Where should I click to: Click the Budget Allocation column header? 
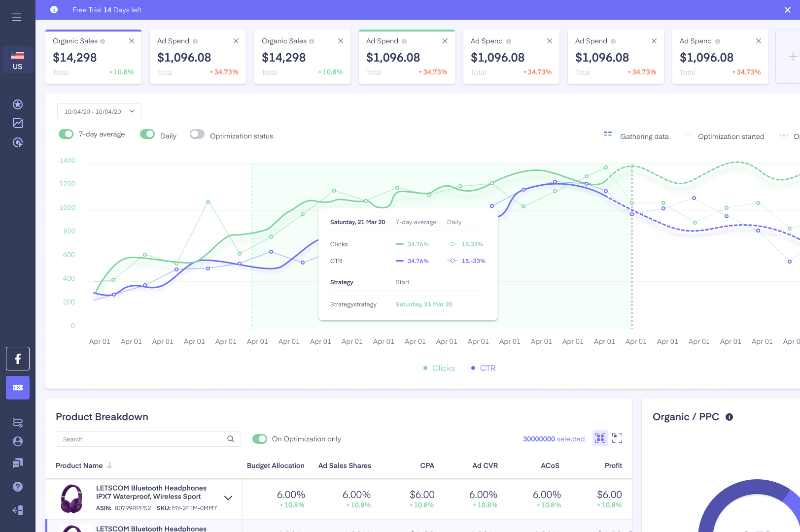tap(276, 465)
